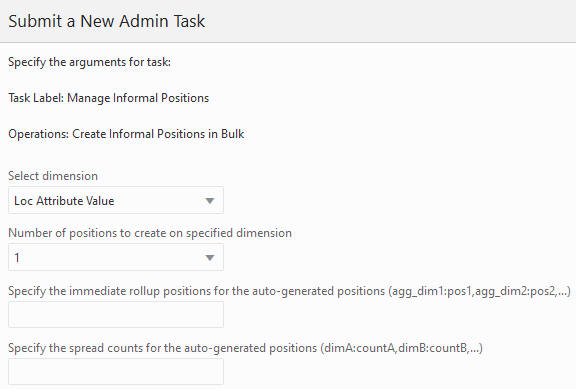Image resolution: width=576 pixels, height=389 pixels.
Task: Click the 'Operations:' text
Action: (x=39, y=134)
